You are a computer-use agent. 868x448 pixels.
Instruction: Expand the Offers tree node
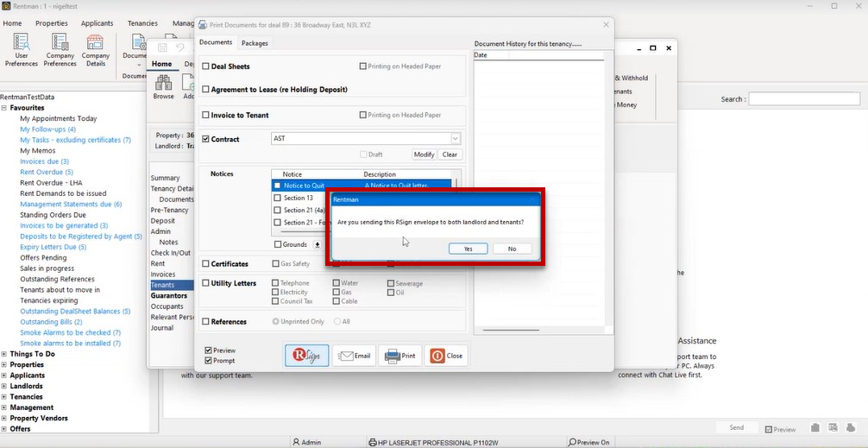[4, 429]
